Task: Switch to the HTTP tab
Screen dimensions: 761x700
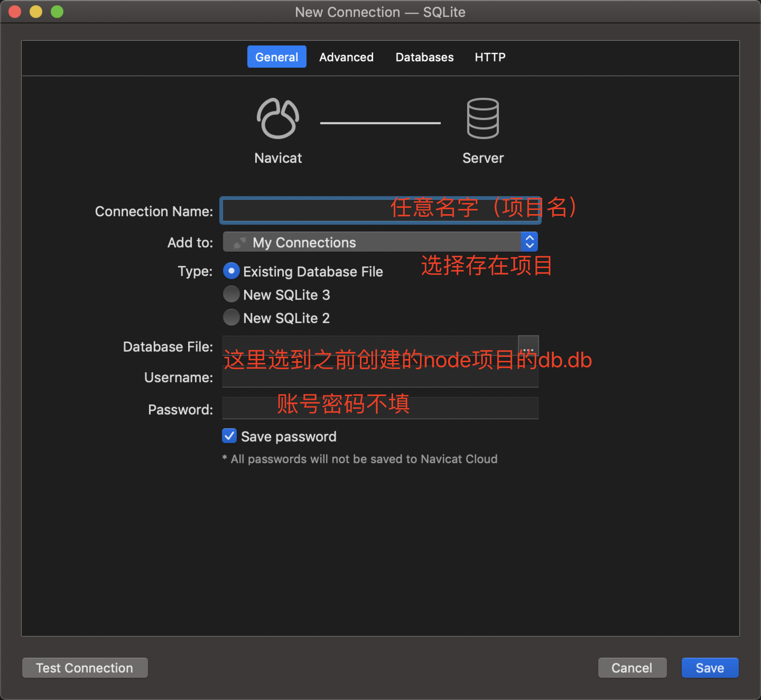Action: pos(490,57)
